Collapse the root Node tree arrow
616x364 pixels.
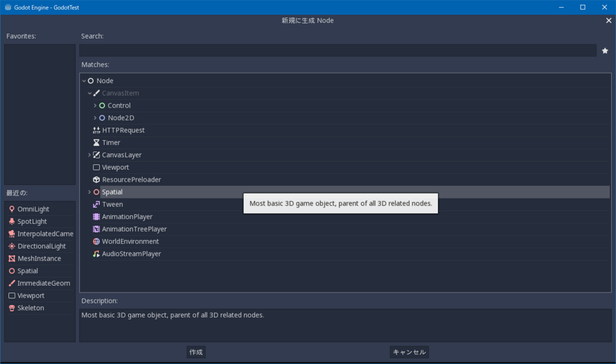[x=84, y=81]
